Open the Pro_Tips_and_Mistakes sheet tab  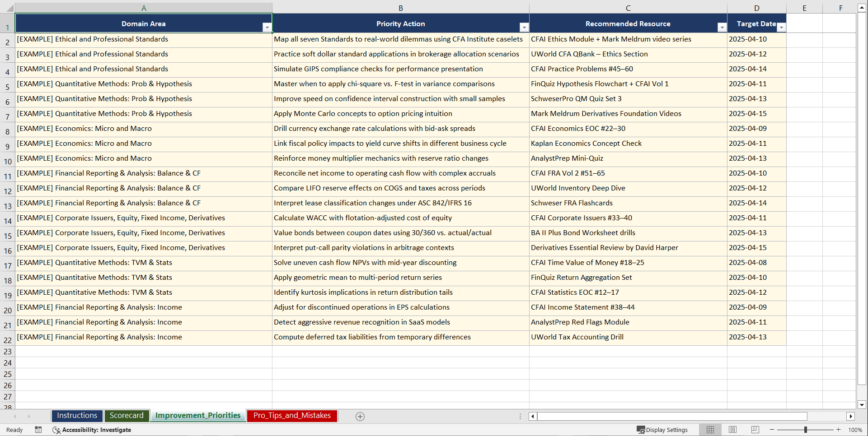pyautogui.click(x=291, y=415)
